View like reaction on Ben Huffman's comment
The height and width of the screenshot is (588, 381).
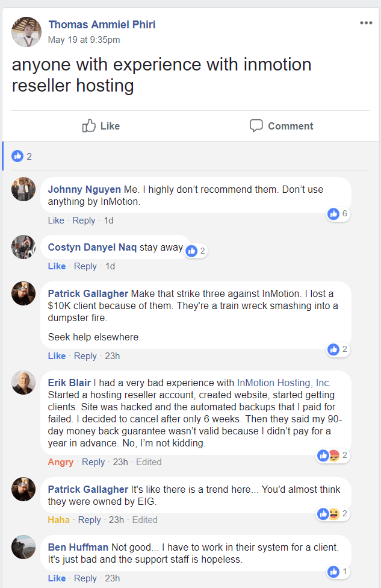(x=338, y=571)
